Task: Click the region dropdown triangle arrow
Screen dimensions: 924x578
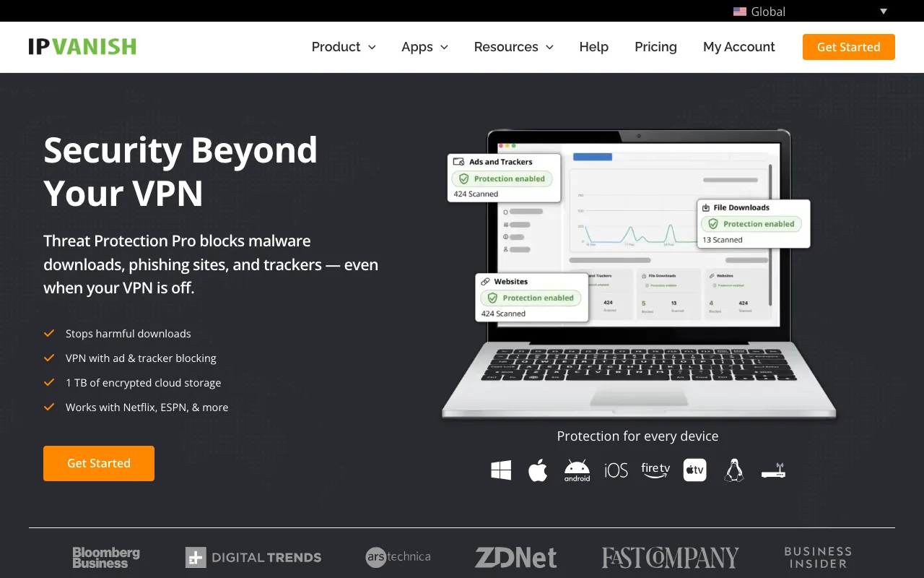Action: (884, 12)
